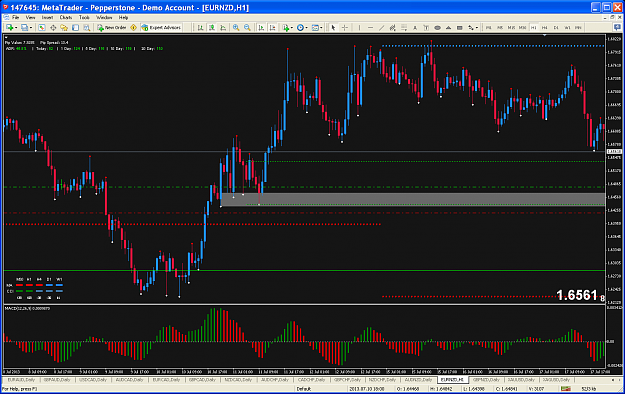Switch to the EURAUD,Daily chart tab
The height and width of the screenshot is (394, 625).
(x=22, y=380)
